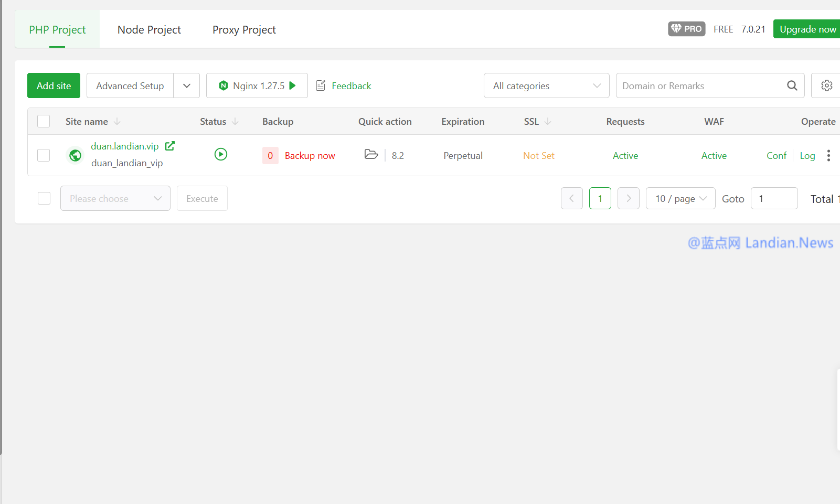Check the select-all header checkbox
This screenshot has width=840, height=504.
[44, 121]
